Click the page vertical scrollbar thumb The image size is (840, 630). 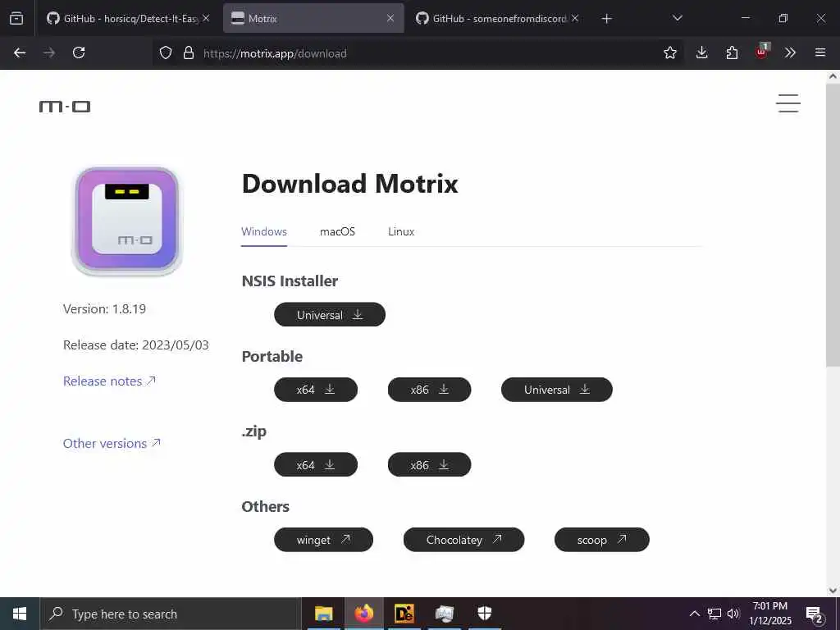(x=833, y=225)
